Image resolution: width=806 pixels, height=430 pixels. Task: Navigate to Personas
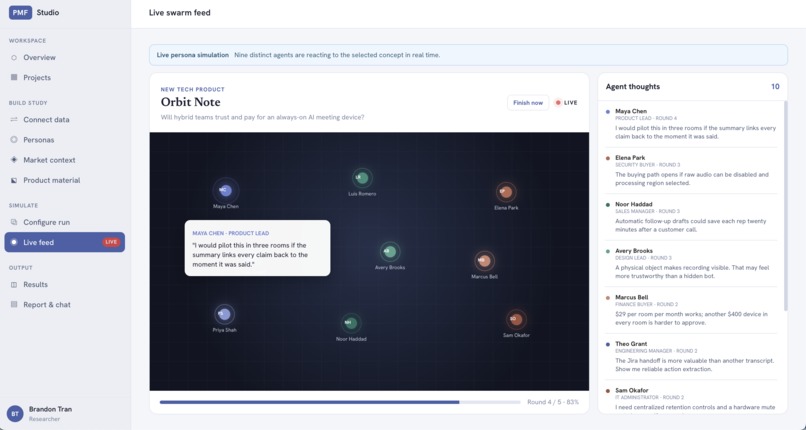[65, 140]
